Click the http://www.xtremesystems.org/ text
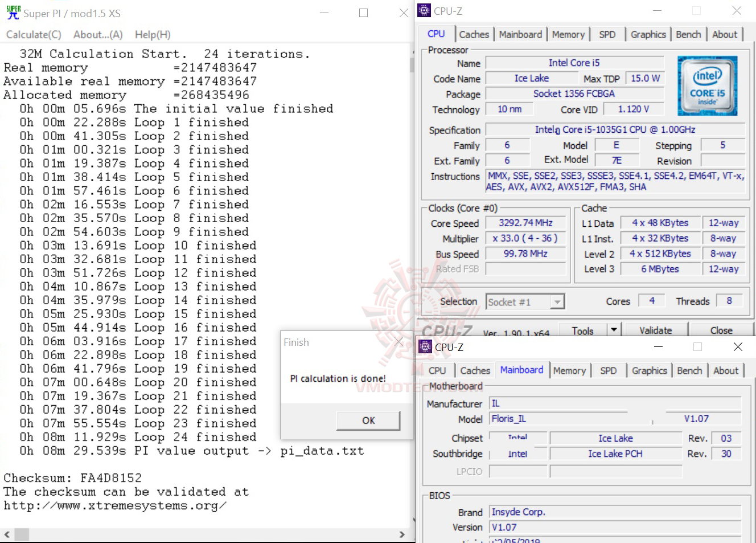756x543 pixels. click(115, 505)
